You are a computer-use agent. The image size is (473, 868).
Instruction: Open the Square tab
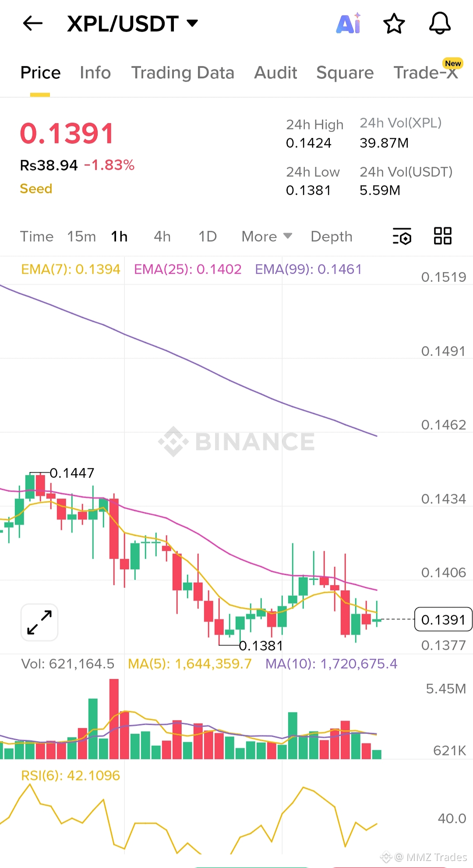(345, 73)
